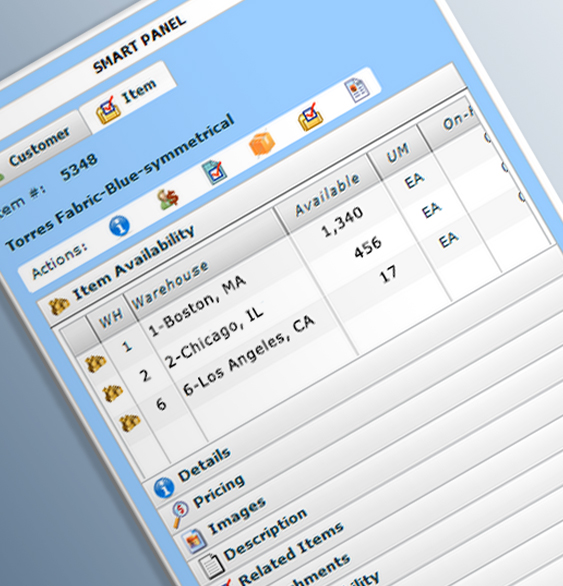Select the 6-Los Angeles, CA warehouse cell
This screenshot has height=586, width=563.
(249, 355)
